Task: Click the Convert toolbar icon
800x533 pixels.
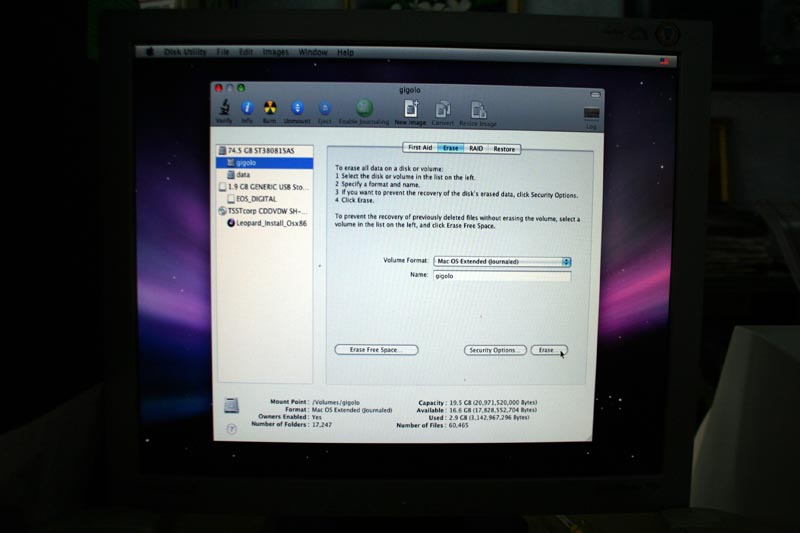Action: click(x=442, y=109)
